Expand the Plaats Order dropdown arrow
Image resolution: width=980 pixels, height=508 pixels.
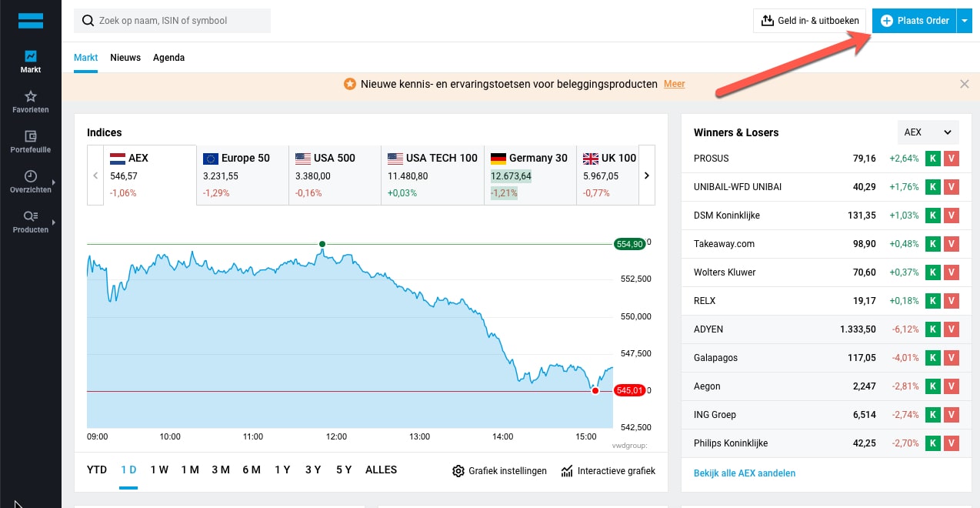(x=965, y=21)
